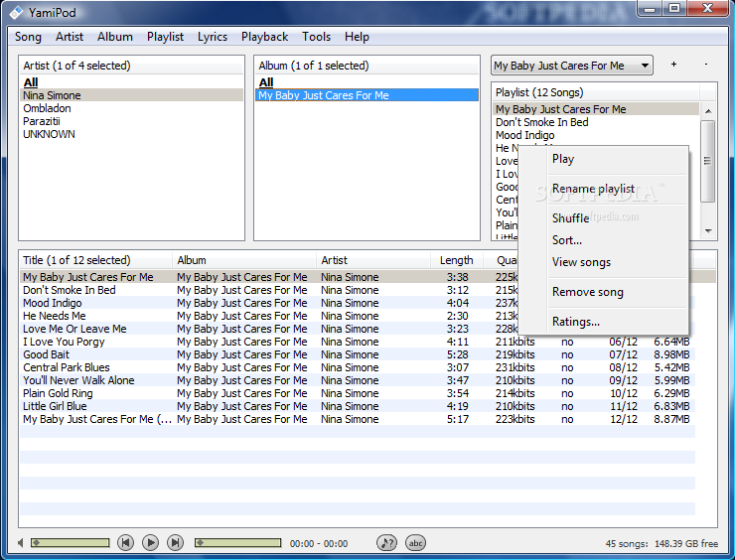
Task: Select song row Little Girl Blue
Action: point(358,406)
